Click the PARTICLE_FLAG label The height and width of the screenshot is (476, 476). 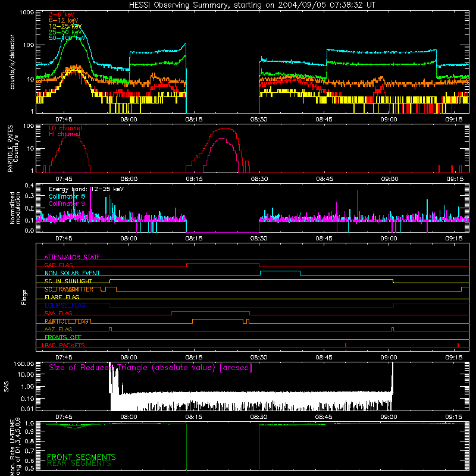67,321
